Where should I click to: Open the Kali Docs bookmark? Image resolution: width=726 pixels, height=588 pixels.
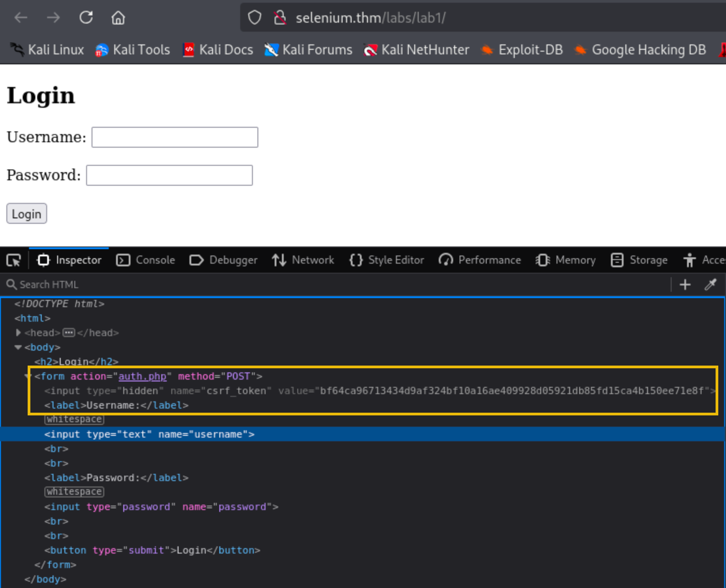tap(218, 50)
